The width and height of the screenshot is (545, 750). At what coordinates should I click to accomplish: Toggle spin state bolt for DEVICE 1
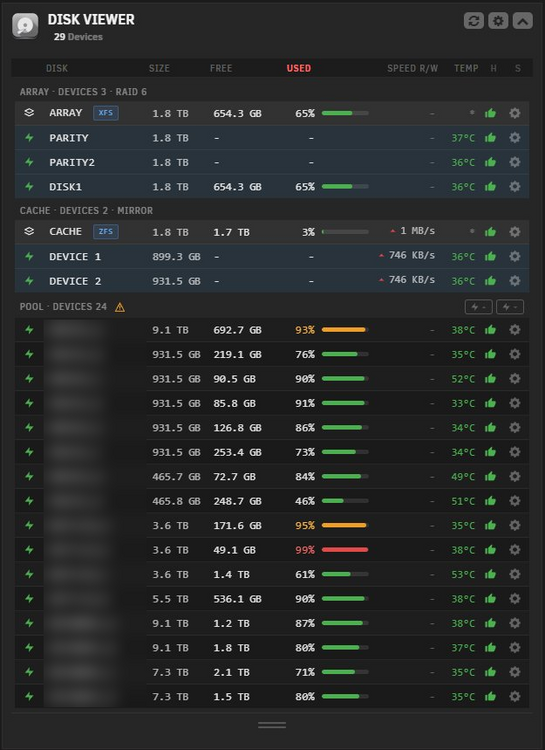click(x=29, y=256)
